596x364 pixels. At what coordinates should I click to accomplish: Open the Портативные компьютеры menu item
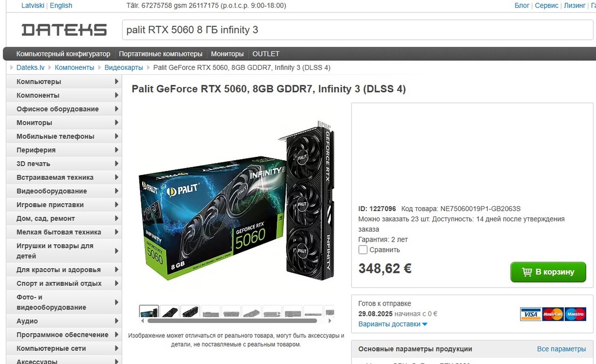pos(160,54)
